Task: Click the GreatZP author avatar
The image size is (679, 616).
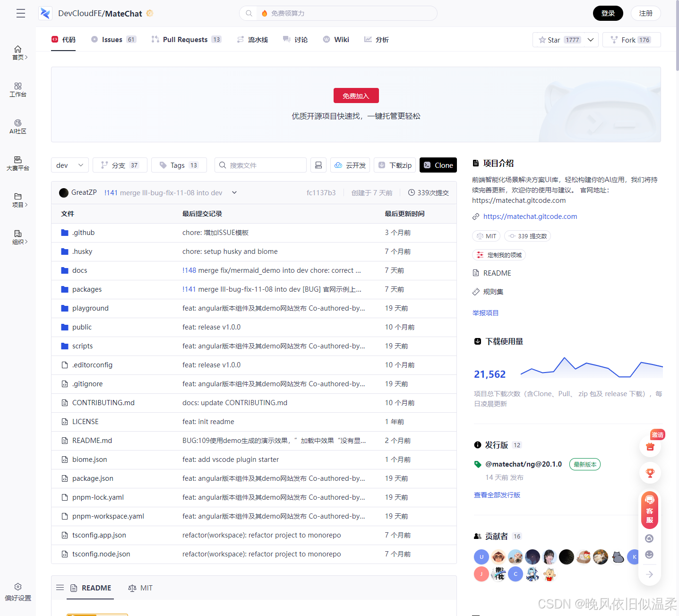Action: [64, 192]
